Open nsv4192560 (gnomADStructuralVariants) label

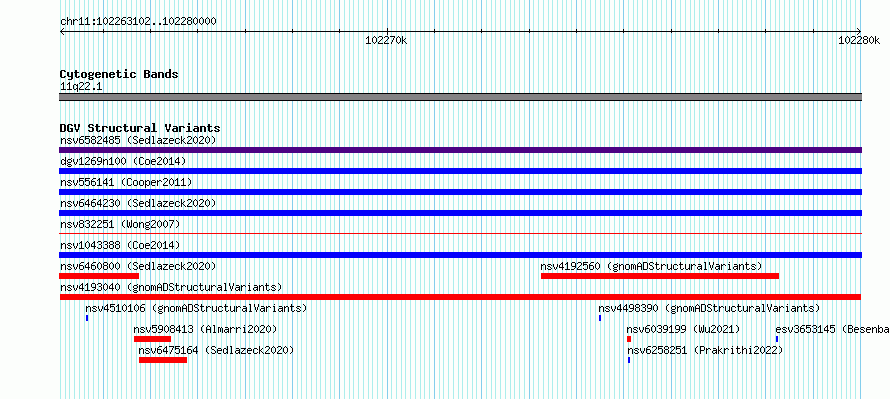[x=651, y=266]
